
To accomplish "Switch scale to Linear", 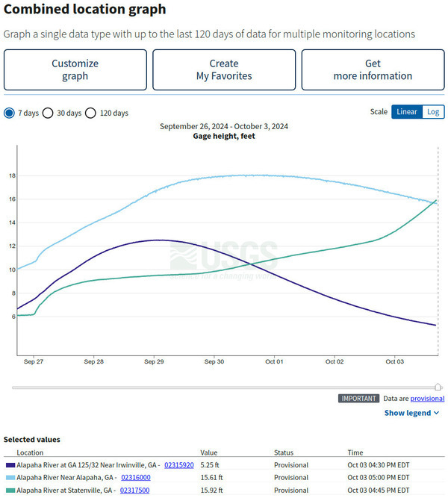I will click(407, 112).
